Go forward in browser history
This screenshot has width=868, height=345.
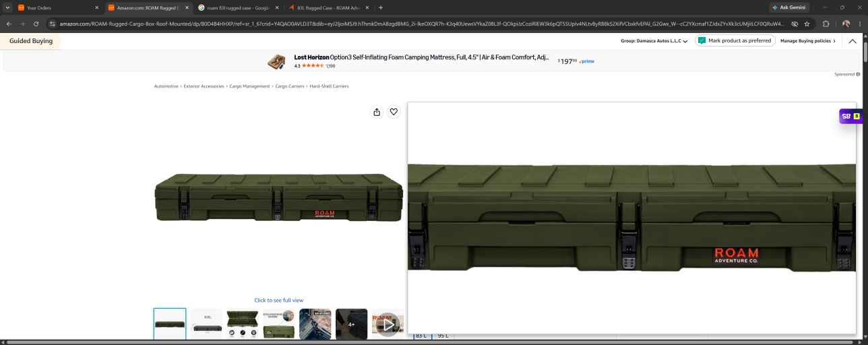(x=22, y=24)
